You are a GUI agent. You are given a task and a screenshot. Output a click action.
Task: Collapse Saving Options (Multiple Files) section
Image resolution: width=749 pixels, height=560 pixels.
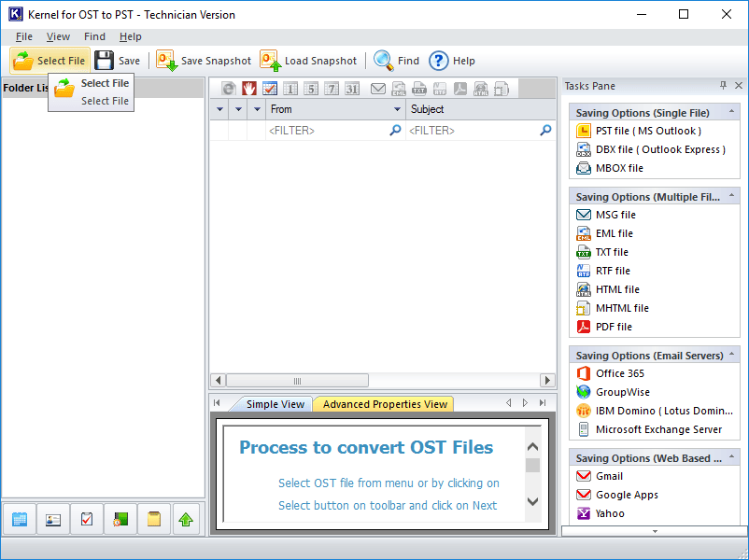pyautogui.click(x=731, y=196)
